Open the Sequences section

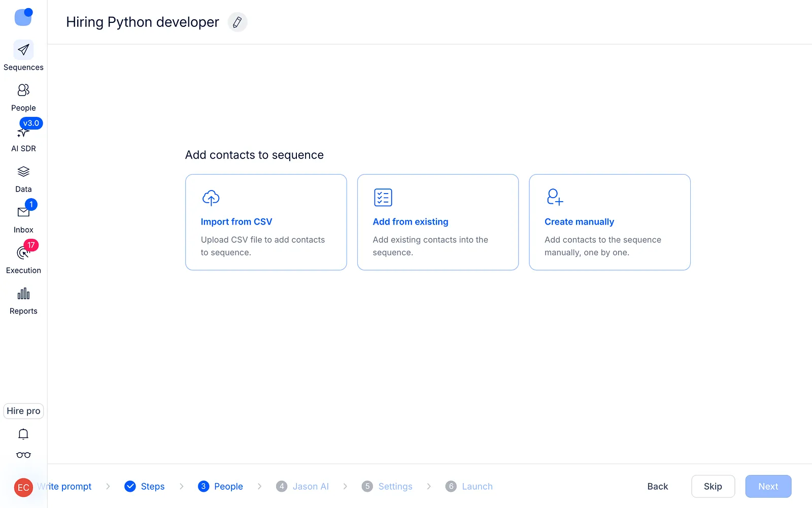click(23, 56)
